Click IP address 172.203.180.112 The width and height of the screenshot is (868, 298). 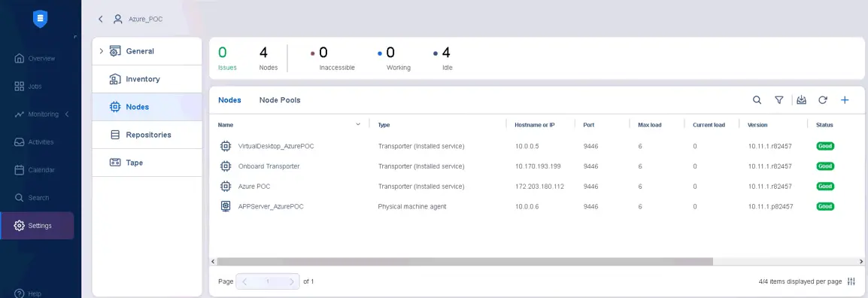pos(539,186)
